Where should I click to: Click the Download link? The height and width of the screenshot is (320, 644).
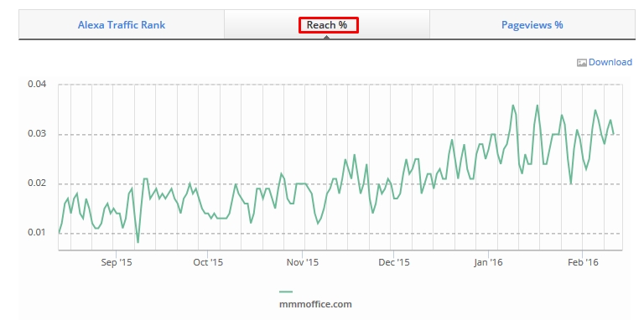pyautogui.click(x=610, y=62)
